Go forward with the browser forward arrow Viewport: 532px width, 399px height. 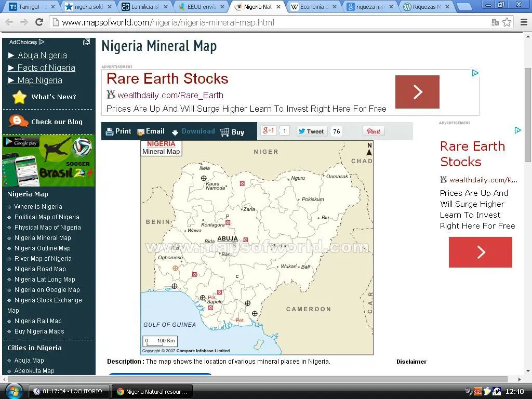pos(24,22)
